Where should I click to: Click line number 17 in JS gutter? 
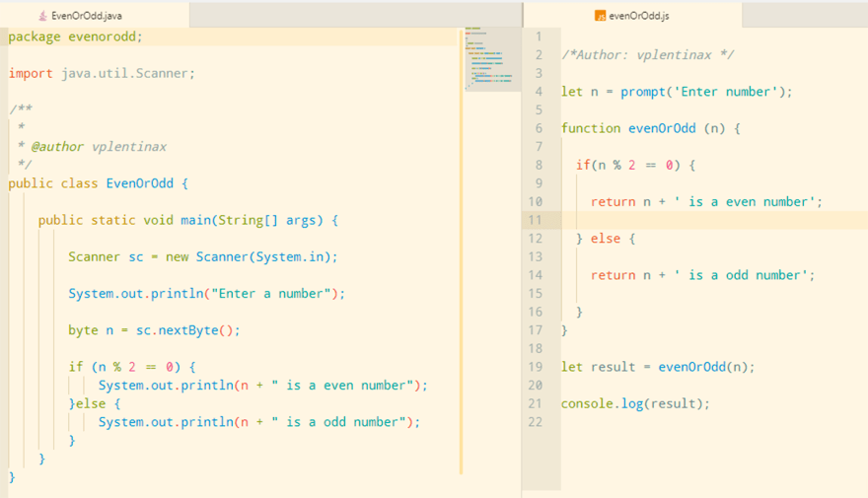pos(535,330)
